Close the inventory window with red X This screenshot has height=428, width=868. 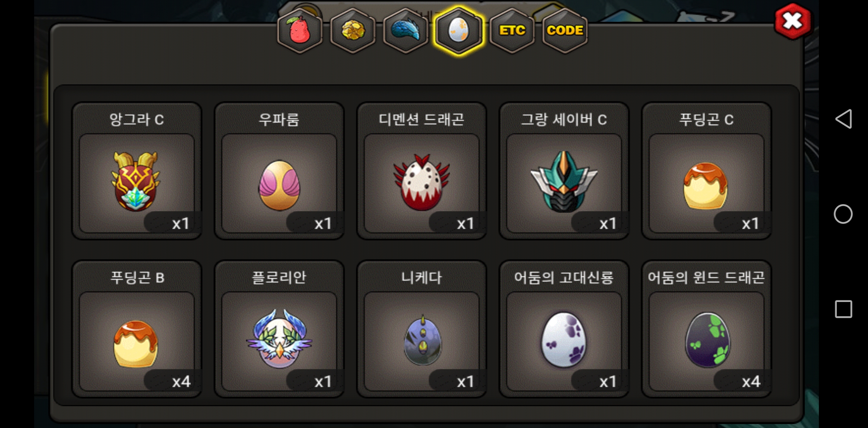point(793,21)
